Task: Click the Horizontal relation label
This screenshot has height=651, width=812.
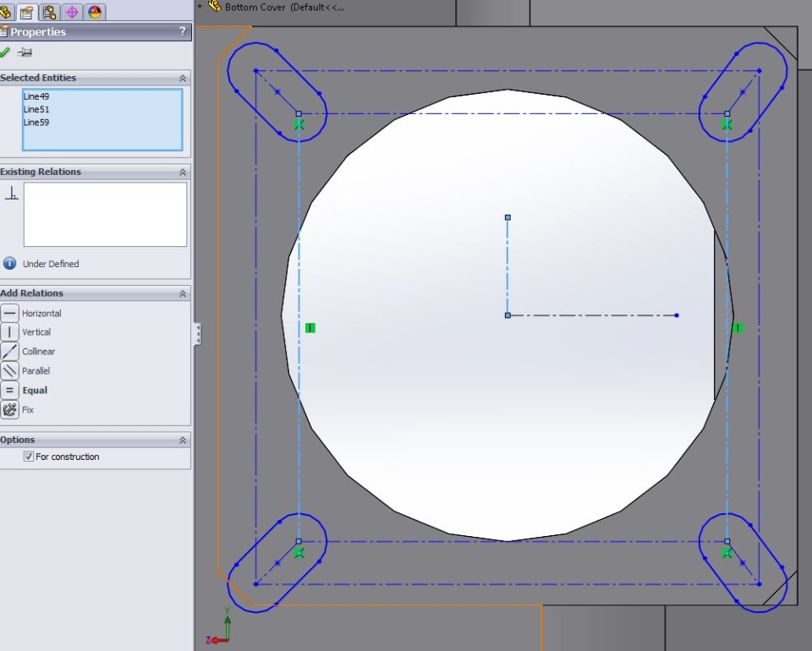Action: pyautogui.click(x=41, y=314)
